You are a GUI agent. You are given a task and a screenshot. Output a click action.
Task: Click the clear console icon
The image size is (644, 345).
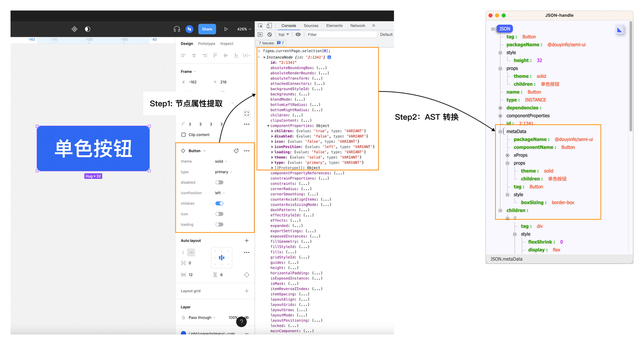pos(270,35)
